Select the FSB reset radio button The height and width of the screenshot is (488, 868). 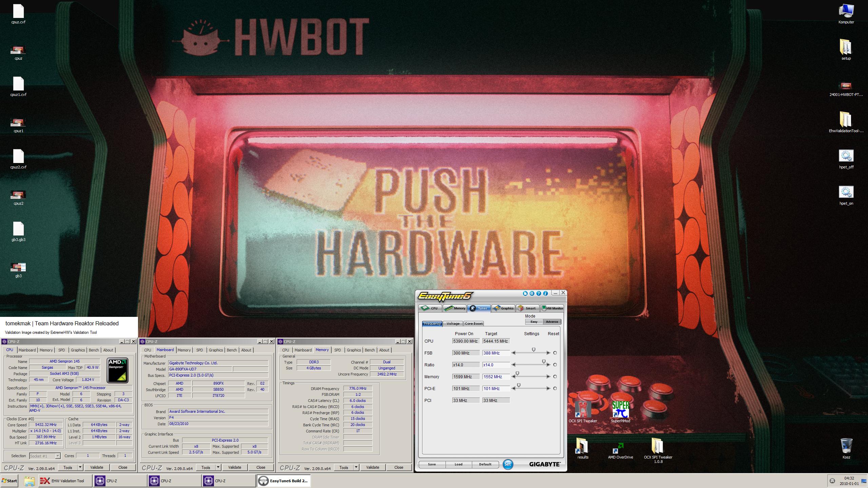555,353
